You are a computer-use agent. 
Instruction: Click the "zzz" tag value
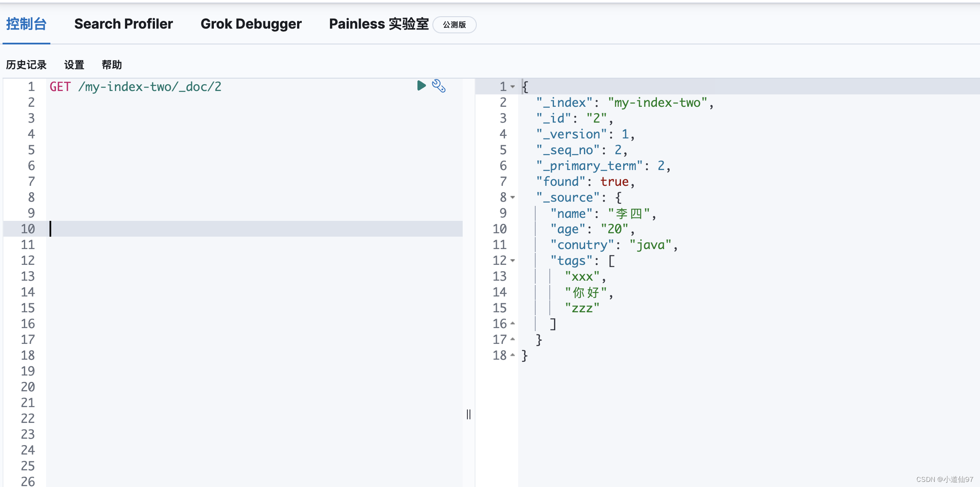pos(582,308)
